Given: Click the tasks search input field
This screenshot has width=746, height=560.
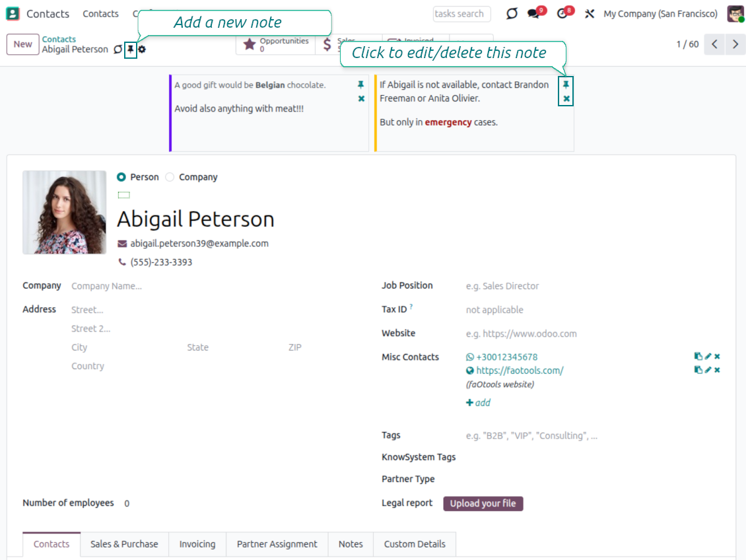Looking at the screenshot, I should tap(462, 14).
